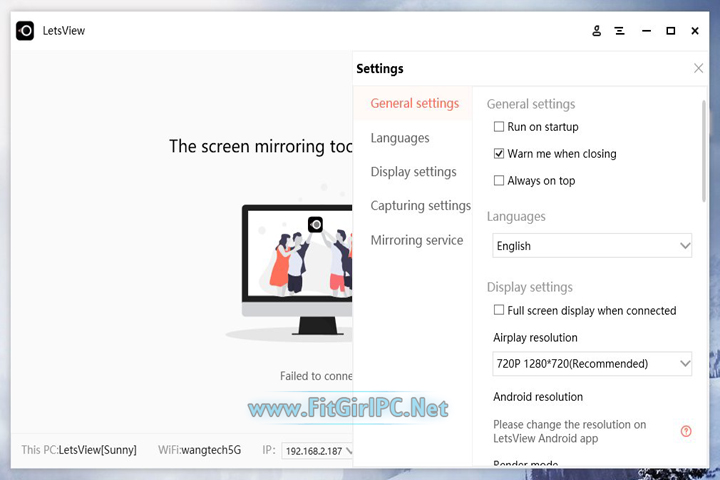This screenshot has width=720, height=480.
Task: Close the Settings panel with X icon
Action: tap(698, 68)
